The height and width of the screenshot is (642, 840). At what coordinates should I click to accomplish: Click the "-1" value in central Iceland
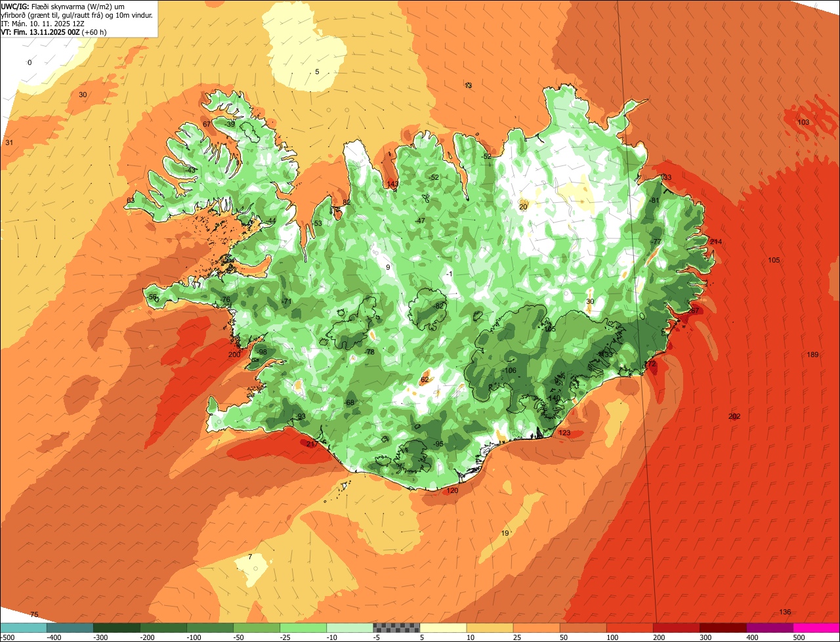450,274
